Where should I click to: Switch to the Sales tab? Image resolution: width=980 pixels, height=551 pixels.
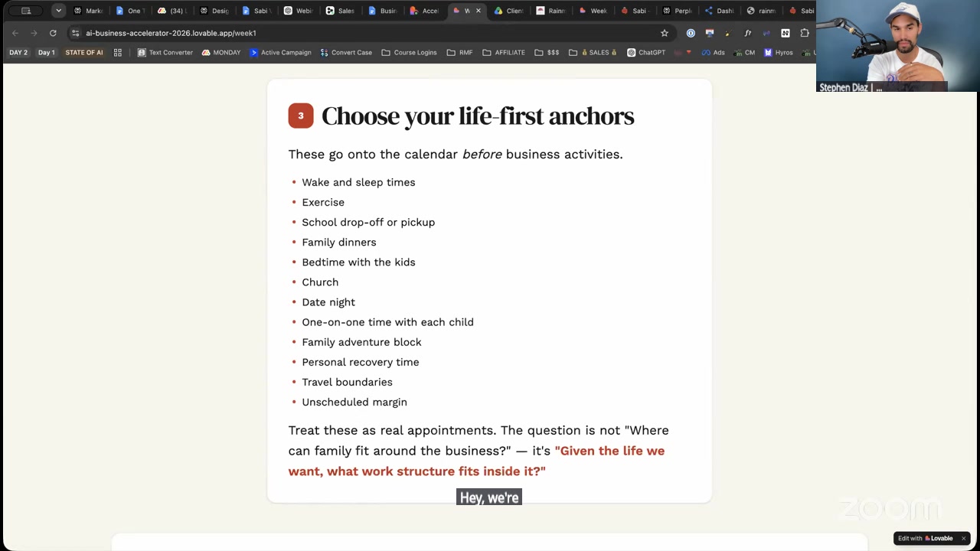click(x=340, y=11)
